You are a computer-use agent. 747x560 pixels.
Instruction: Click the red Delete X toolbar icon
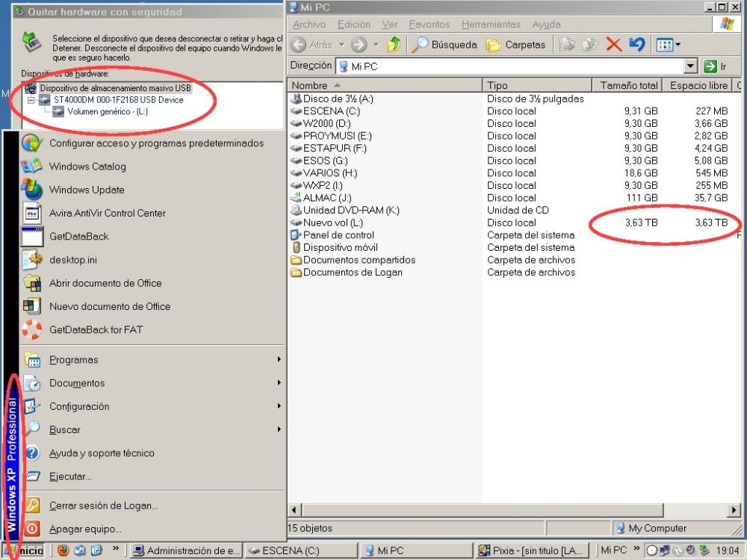(x=614, y=45)
